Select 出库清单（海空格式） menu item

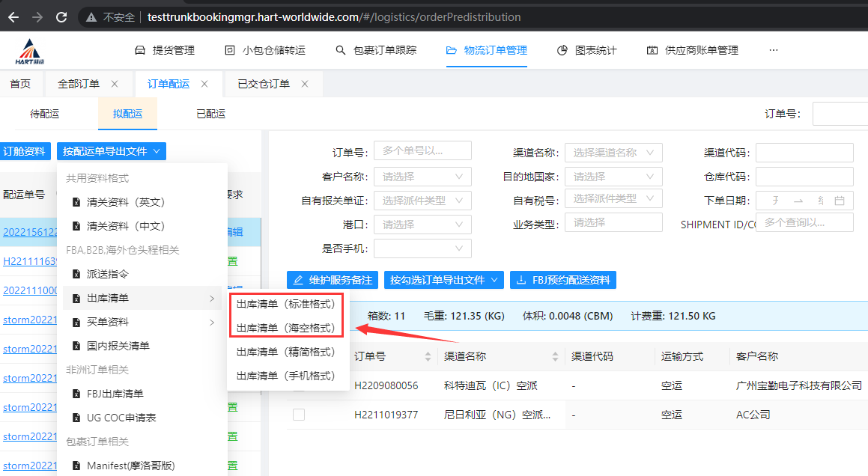tap(286, 328)
